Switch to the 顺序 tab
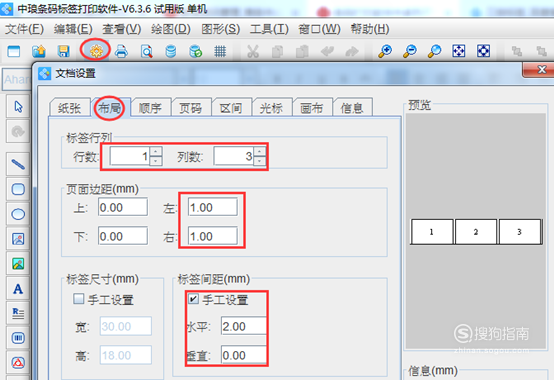Screen dimensions: 554x380 150,108
